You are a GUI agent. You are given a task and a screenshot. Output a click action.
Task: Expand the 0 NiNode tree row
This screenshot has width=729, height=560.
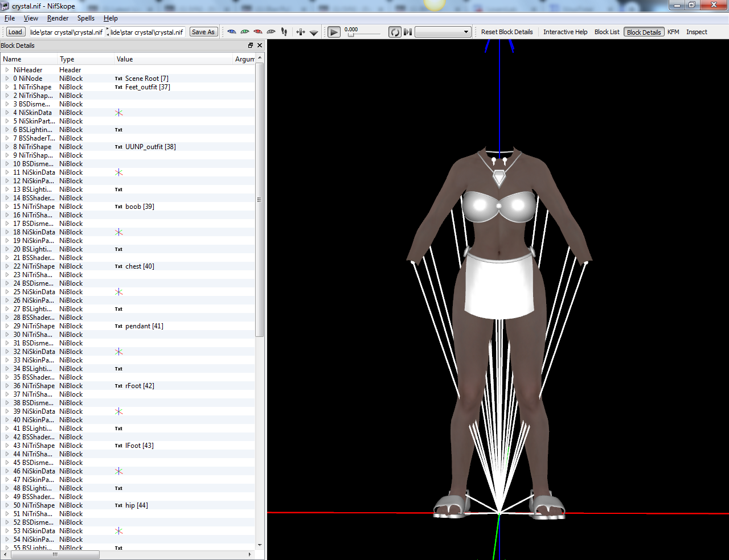[x=7, y=79]
